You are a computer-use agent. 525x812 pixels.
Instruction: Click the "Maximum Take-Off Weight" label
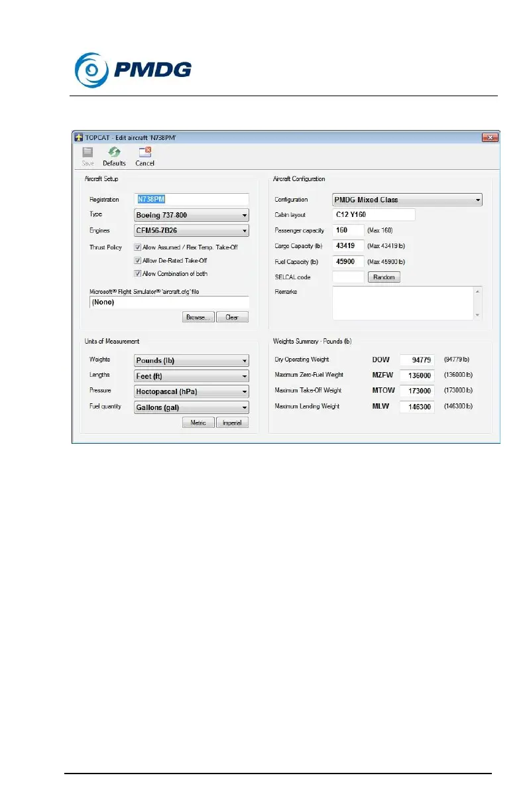[x=308, y=390]
